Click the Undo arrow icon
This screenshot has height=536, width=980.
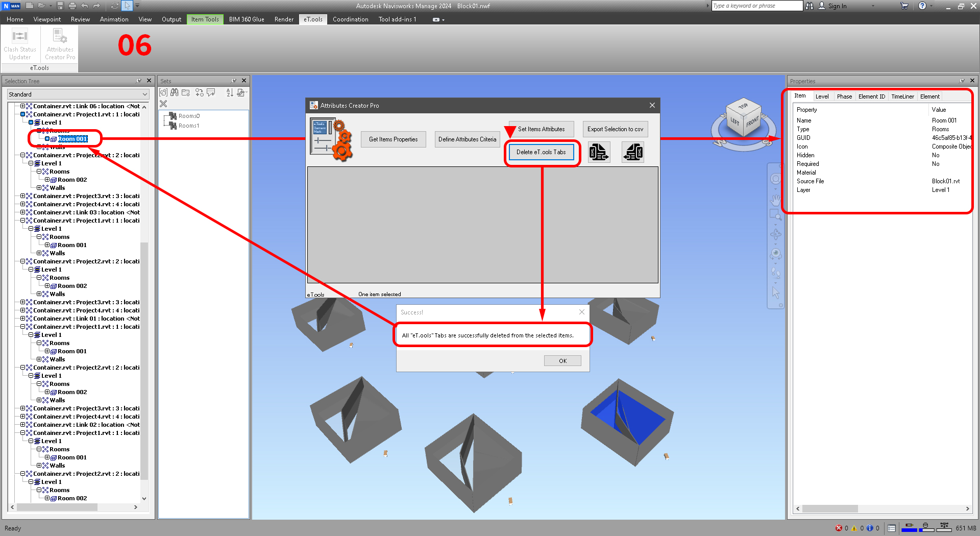pos(85,6)
